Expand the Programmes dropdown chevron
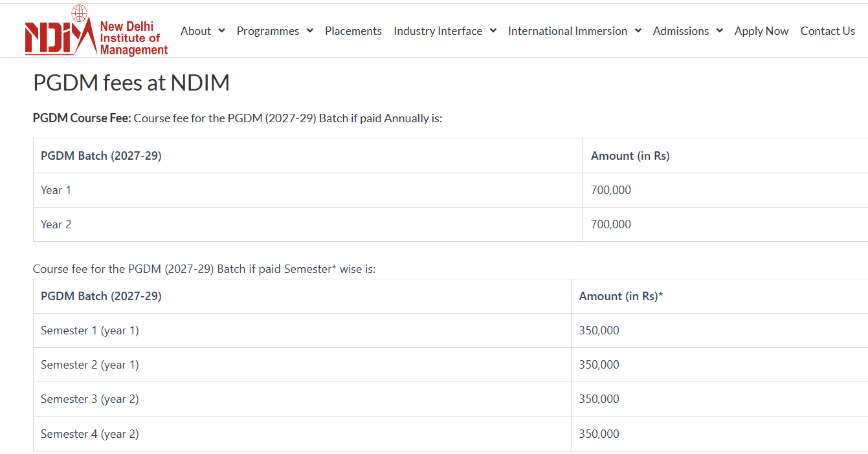Viewport: 868px width, 454px height. tap(309, 30)
